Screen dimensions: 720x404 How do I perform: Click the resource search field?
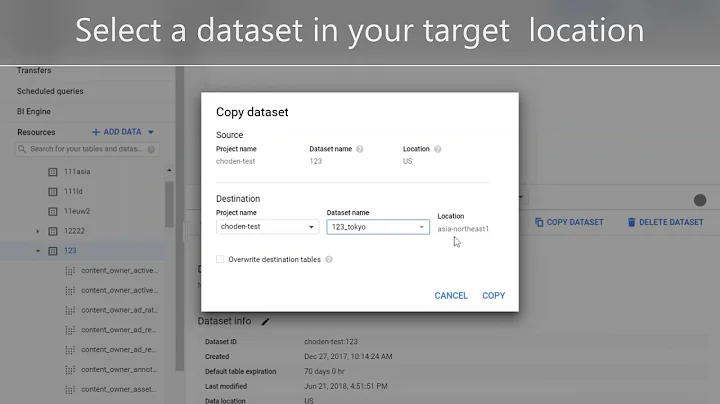(x=87, y=149)
